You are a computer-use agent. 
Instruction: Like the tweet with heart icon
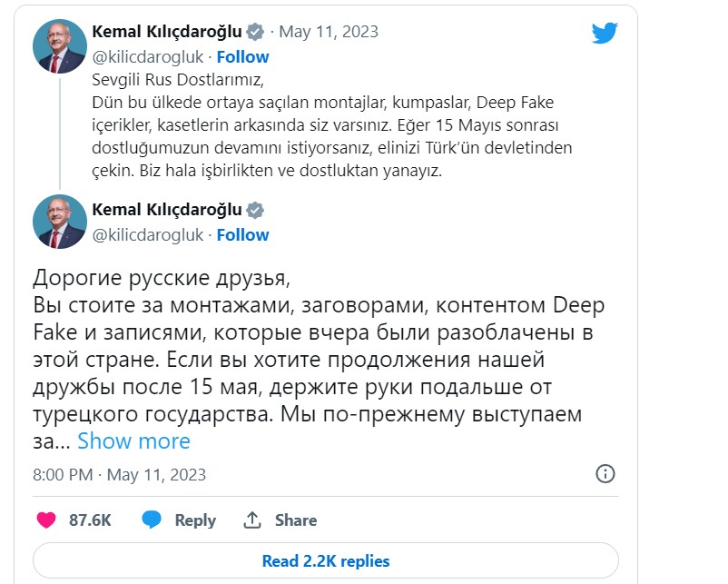[x=47, y=520]
